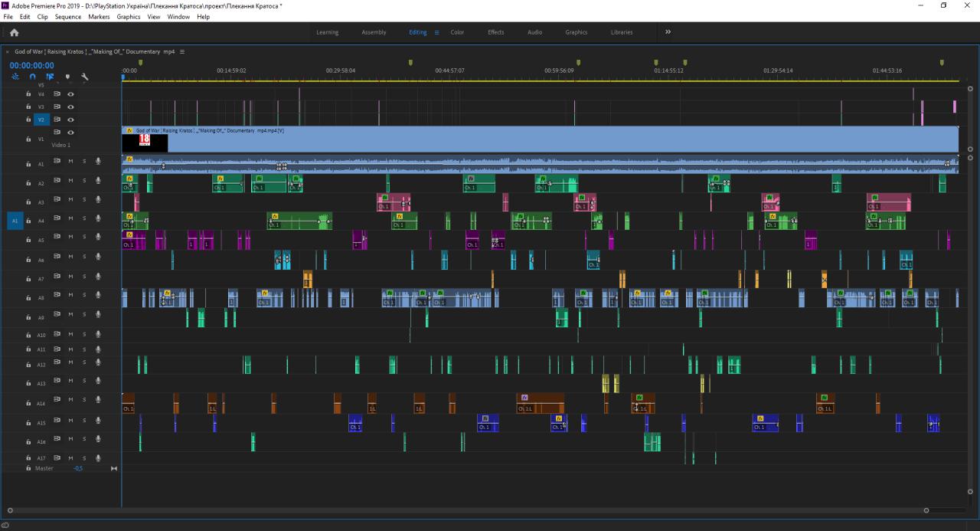Click the Add Marker icon
The image size is (980, 531).
(x=67, y=77)
